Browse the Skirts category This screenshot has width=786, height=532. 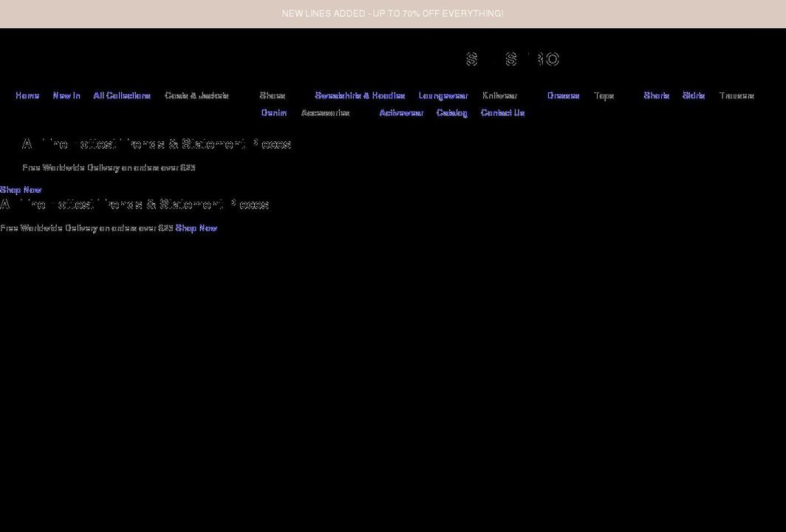693,95
